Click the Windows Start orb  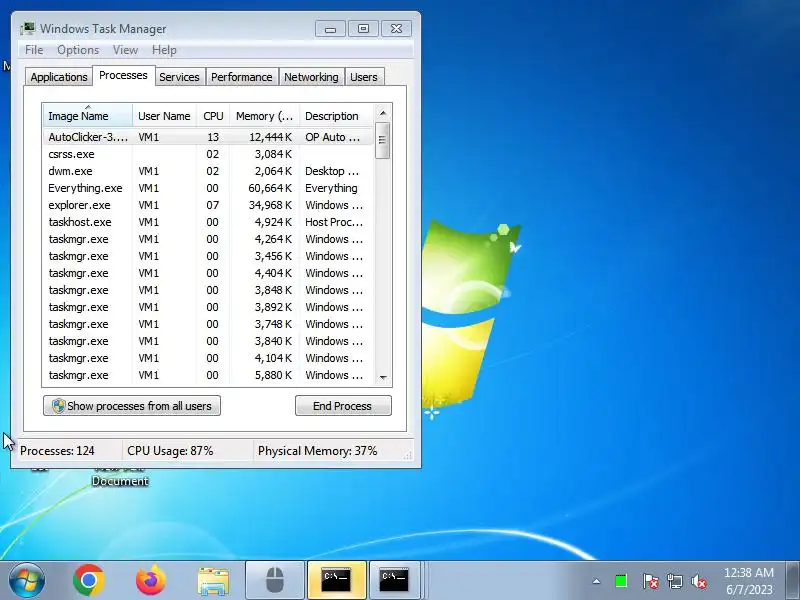[27, 580]
